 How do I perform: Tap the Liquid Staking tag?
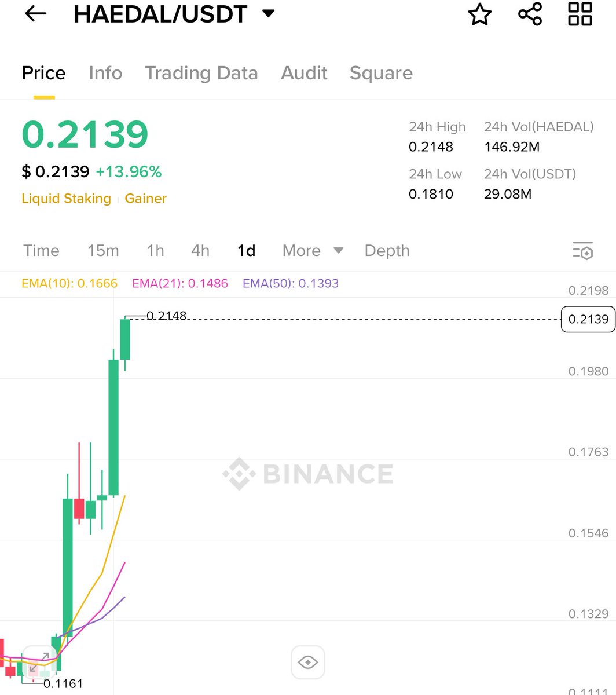click(66, 199)
